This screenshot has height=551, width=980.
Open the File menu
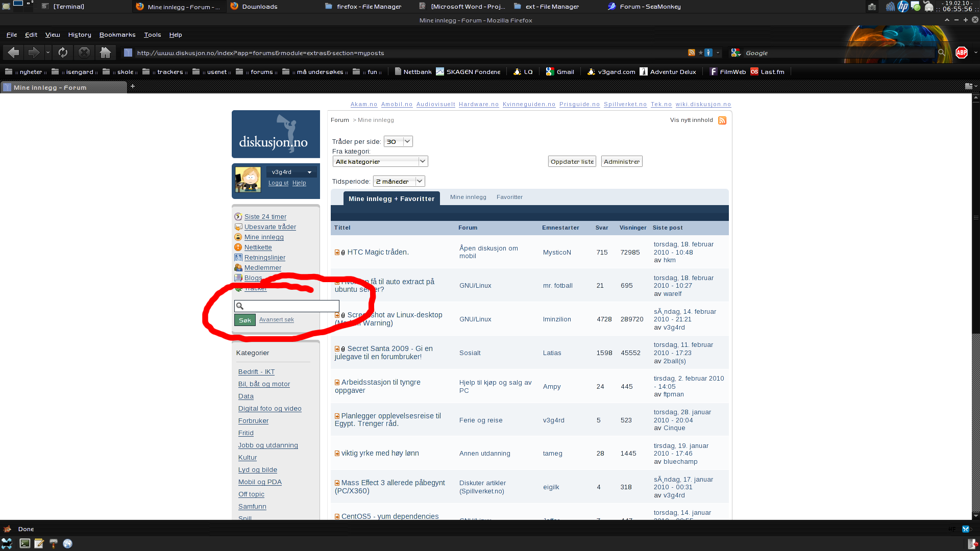point(12,35)
